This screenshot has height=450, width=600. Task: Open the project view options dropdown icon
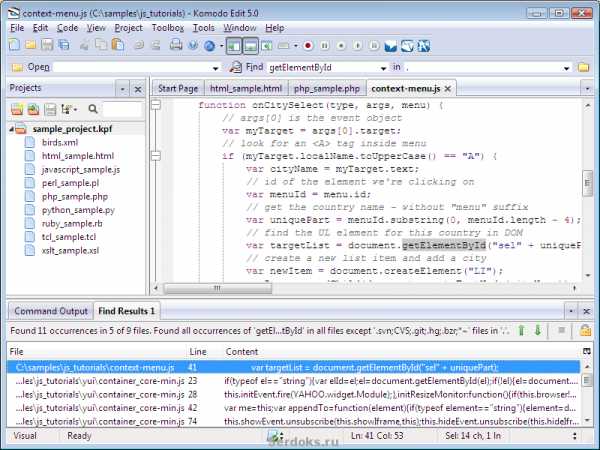click(x=69, y=109)
